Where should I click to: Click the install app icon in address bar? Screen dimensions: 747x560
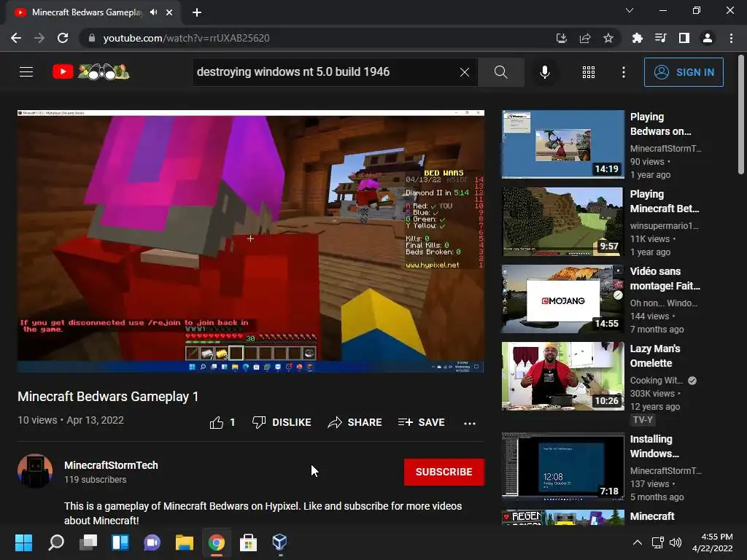562,38
